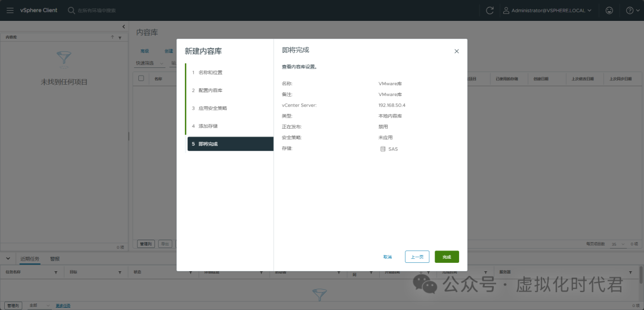This screenshot has height=310, width=644.
Task: Go to wizard step 2 配置内容库
Action: click(x=229, y=91)
